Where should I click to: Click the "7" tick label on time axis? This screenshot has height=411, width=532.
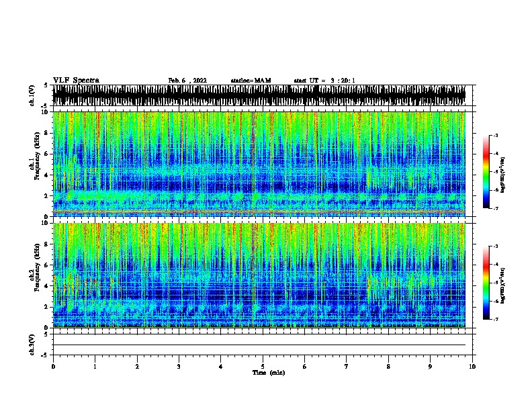tap(347, 367)
